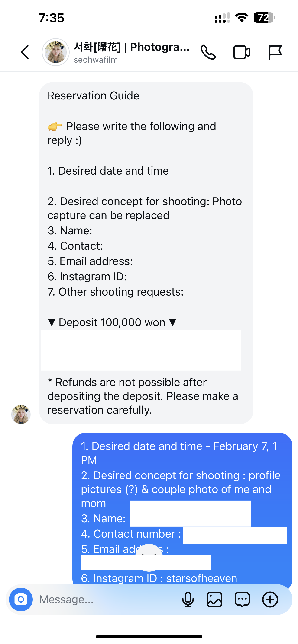Start an audio call with seohwafilm
This screenshot has width=298, height=644.
208,52
